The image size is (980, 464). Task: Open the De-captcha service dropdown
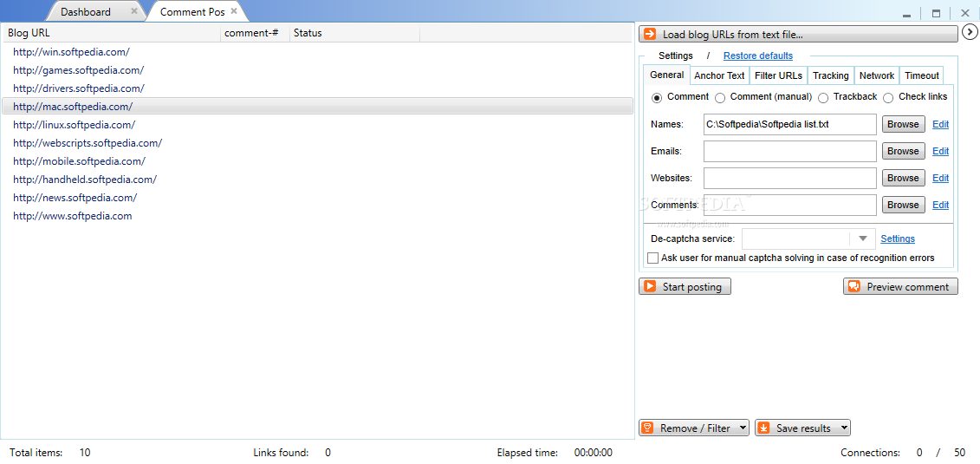(x=863, y=239)
